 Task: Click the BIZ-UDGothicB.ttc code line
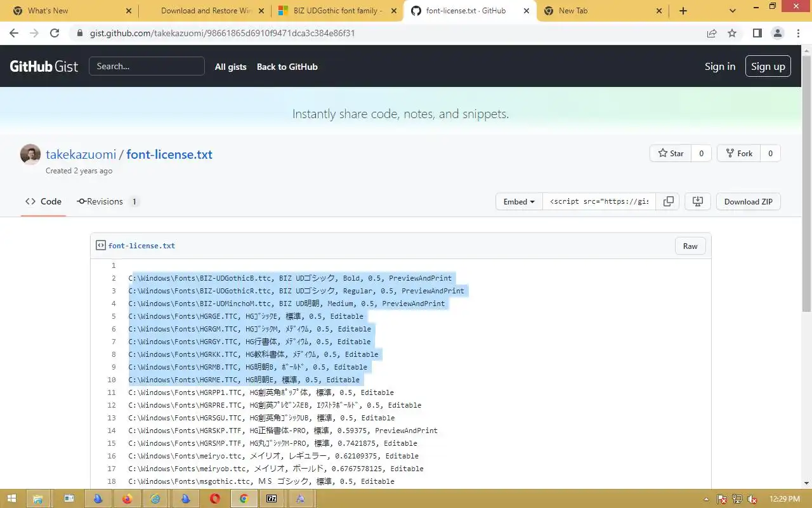pos(290,278)
